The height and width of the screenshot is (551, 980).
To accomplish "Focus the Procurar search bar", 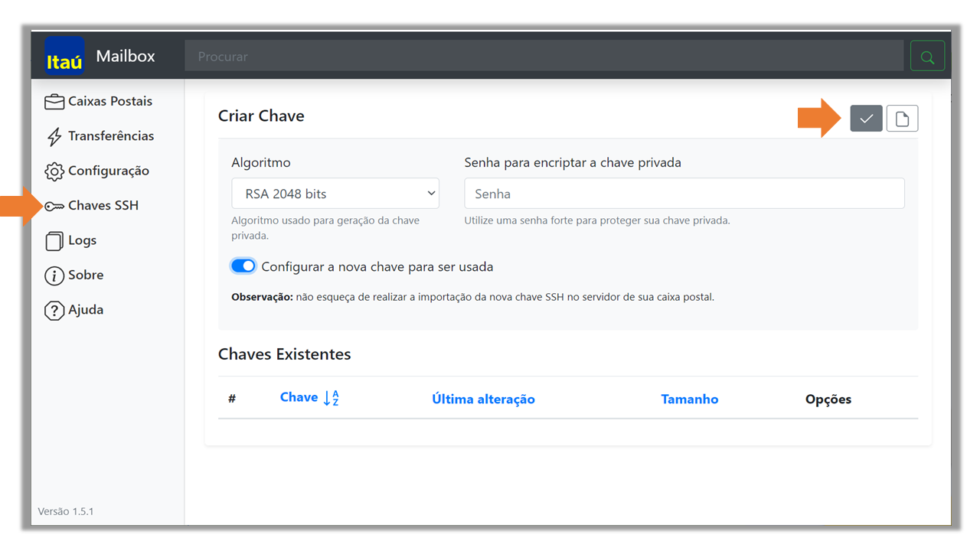I will [544, 57].
